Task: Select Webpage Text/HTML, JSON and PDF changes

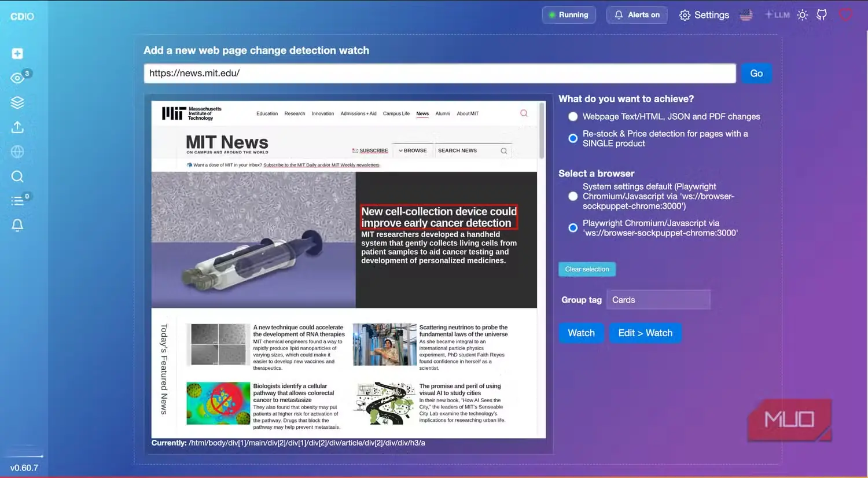Action: click(x=573, y=116)
